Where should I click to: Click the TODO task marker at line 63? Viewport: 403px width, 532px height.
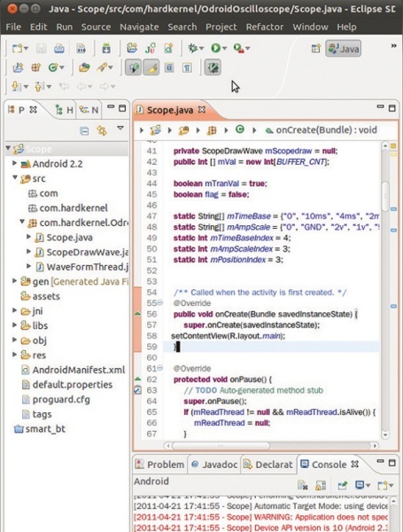tap(137, 390)
